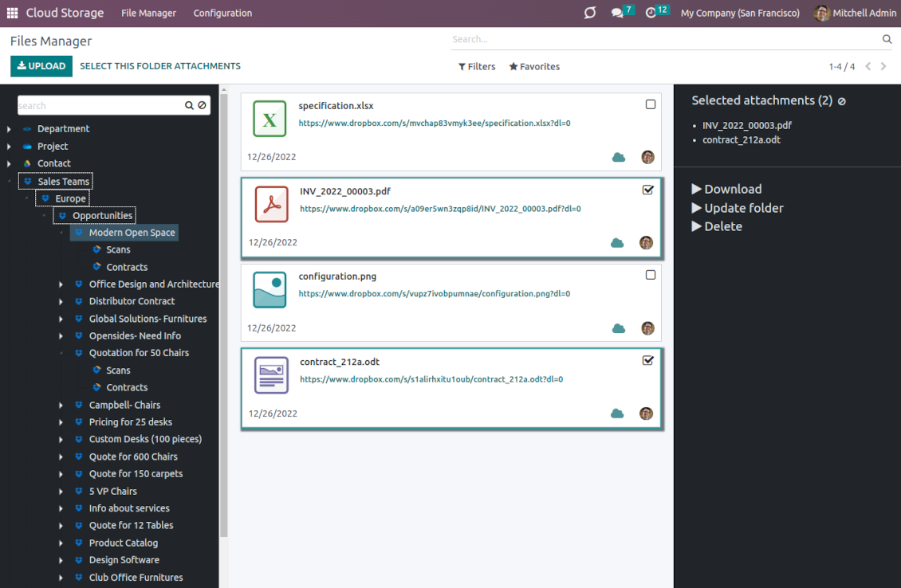Click the PDF icon of INV_2022_00003.pdf
Screen dimensions: 901x588
pos(271,204)
